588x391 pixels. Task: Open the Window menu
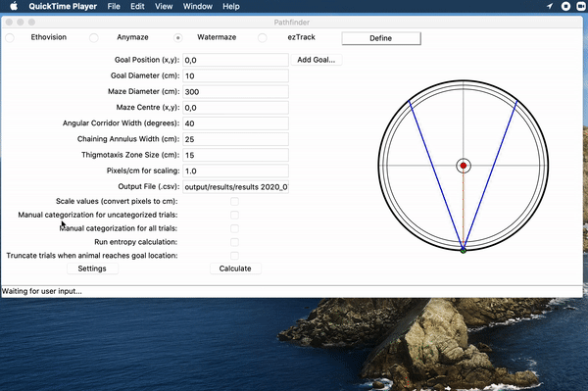pos(198,7)
